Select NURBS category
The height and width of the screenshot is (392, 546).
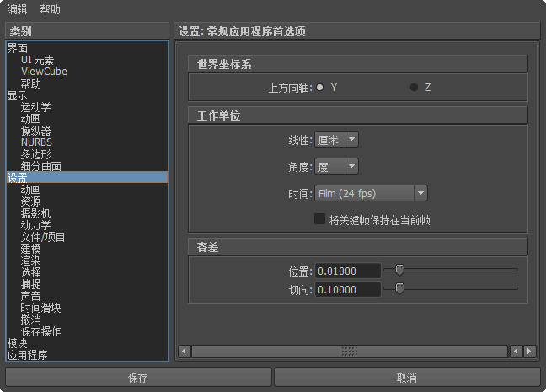coord(87,142)
